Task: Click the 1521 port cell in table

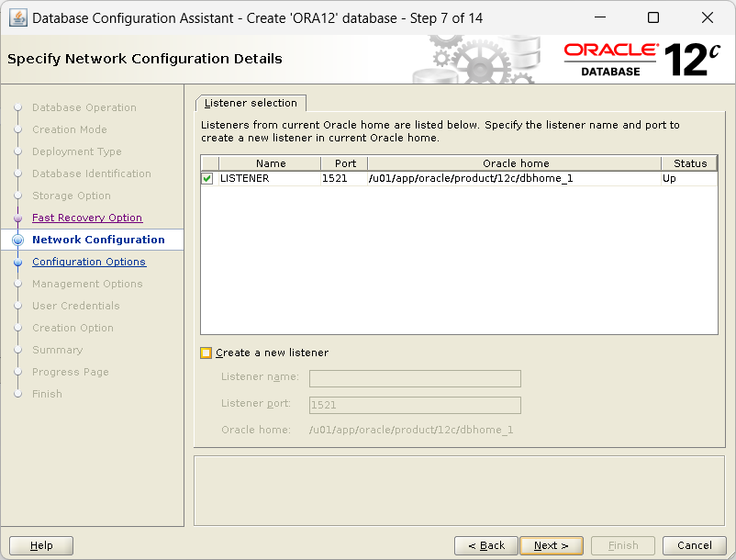Action: [x=344, y=178]
